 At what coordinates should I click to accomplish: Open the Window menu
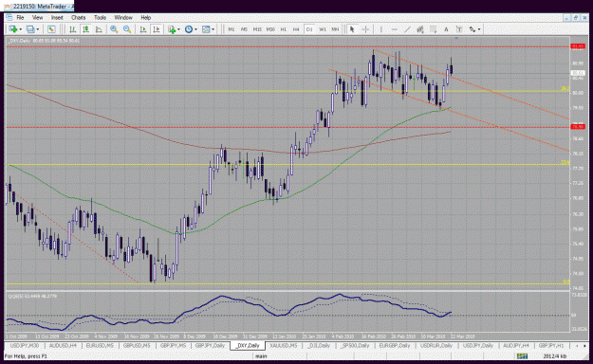[x=123, y=17]
